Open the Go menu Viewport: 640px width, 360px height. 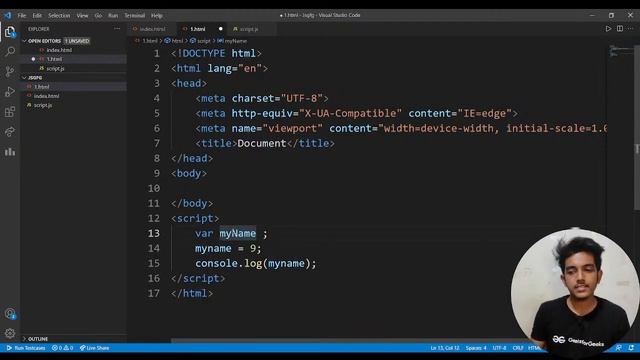pos(98,16)
